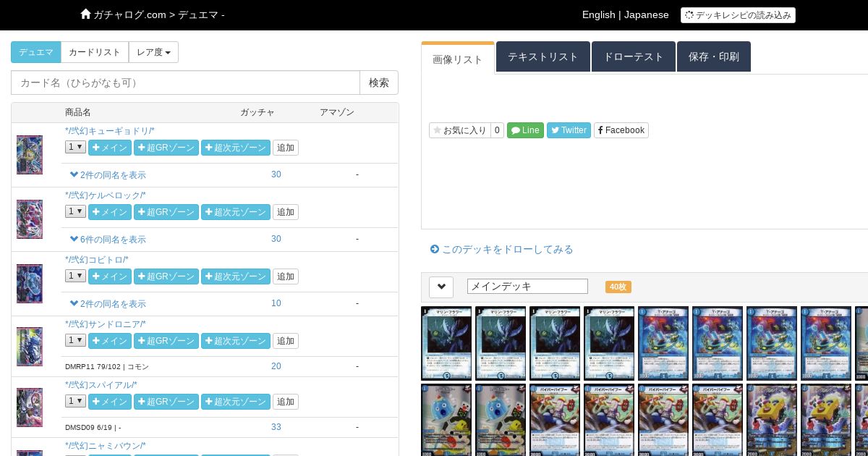The width and height of the screenshot is (868, 456).
Task: Open the 弐幻キューギョドリ card link
Action: (x=110, y=131)
